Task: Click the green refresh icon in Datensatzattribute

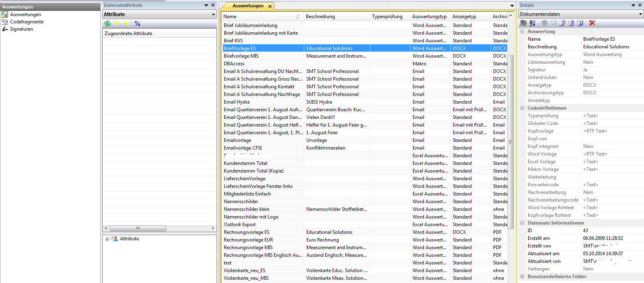Action: click(107, 24)
